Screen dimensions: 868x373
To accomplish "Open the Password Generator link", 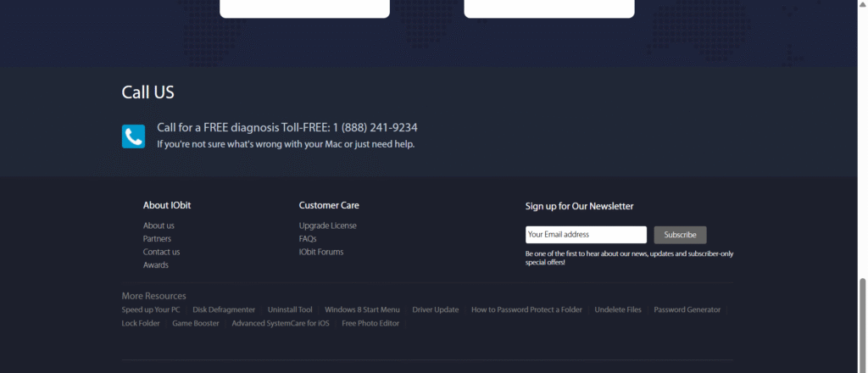I will (687, 310).
